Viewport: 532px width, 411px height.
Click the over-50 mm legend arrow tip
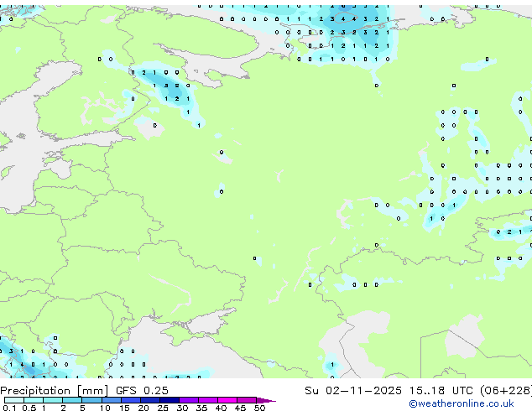(x=266, y=400)
